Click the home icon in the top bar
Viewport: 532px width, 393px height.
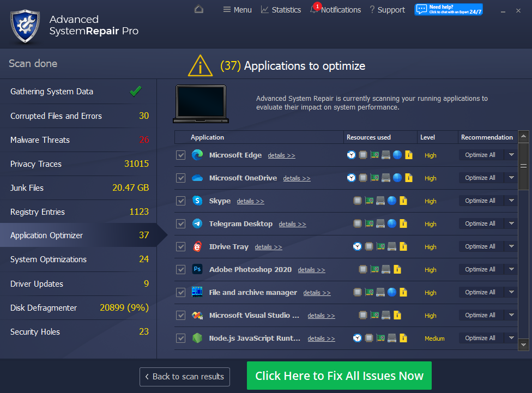pos(199,9)
